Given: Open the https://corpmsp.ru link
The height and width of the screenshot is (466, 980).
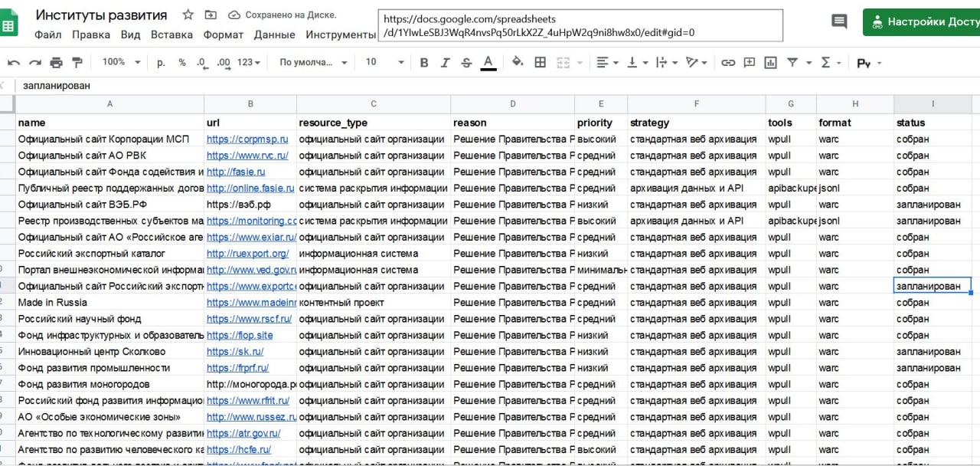Looking at the screenshot, I should pyautogui.click(x=247, y=139).
